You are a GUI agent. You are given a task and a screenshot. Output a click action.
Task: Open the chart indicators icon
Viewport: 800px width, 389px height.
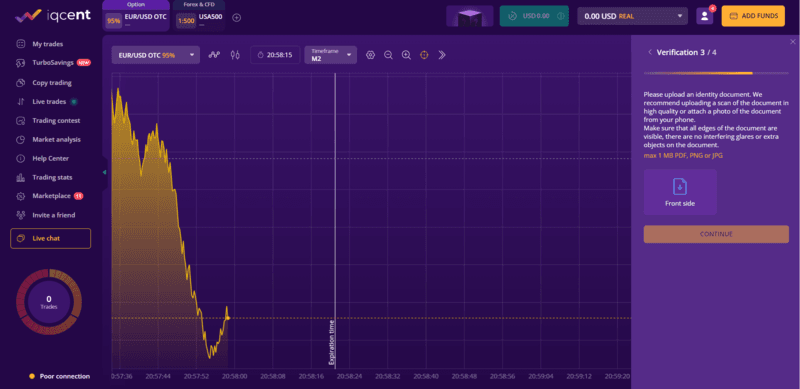tap(214, 55)
